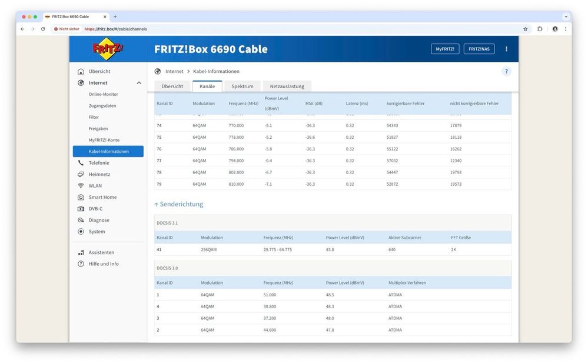The height and width of the screenshot is (364, 588).
Task: Click 256QAM modulation in DOCSIS 3.1 table
Action: 208,249
